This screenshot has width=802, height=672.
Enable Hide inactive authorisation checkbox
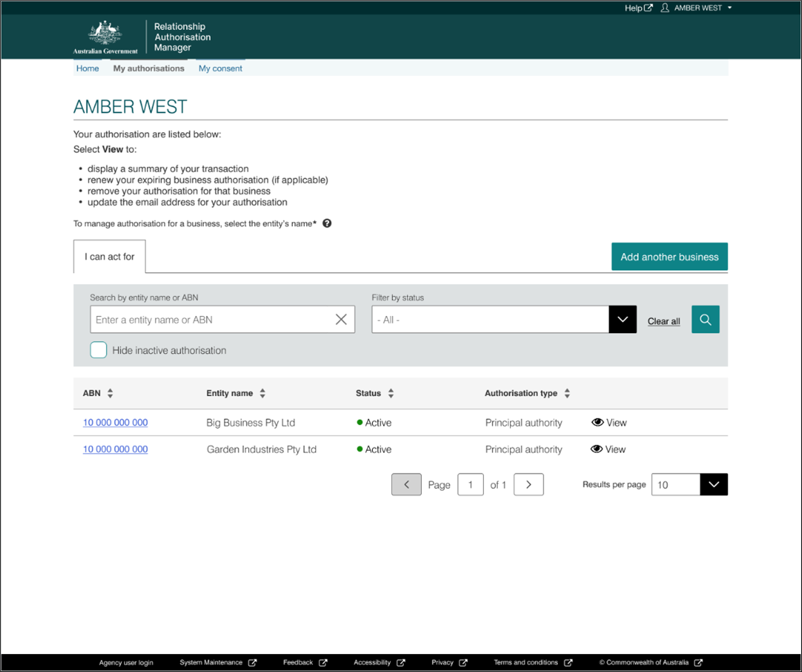(x=99, y=350)
